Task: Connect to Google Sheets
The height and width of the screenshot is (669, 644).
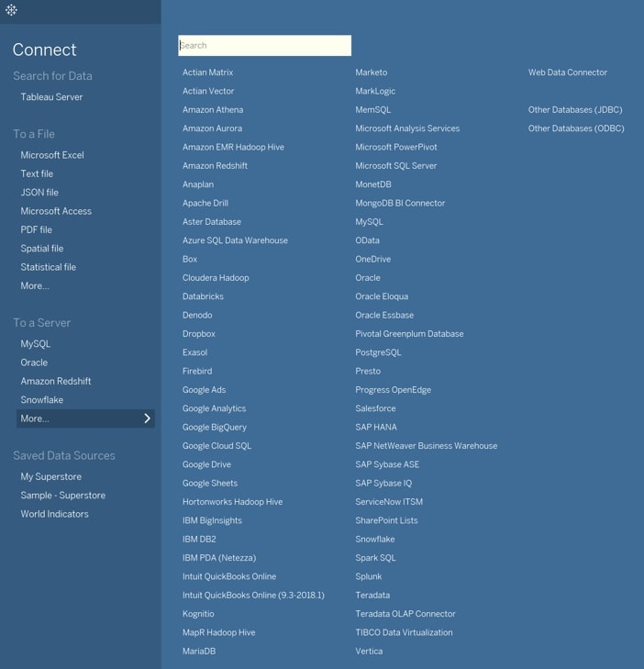Action: coord(210,483)
